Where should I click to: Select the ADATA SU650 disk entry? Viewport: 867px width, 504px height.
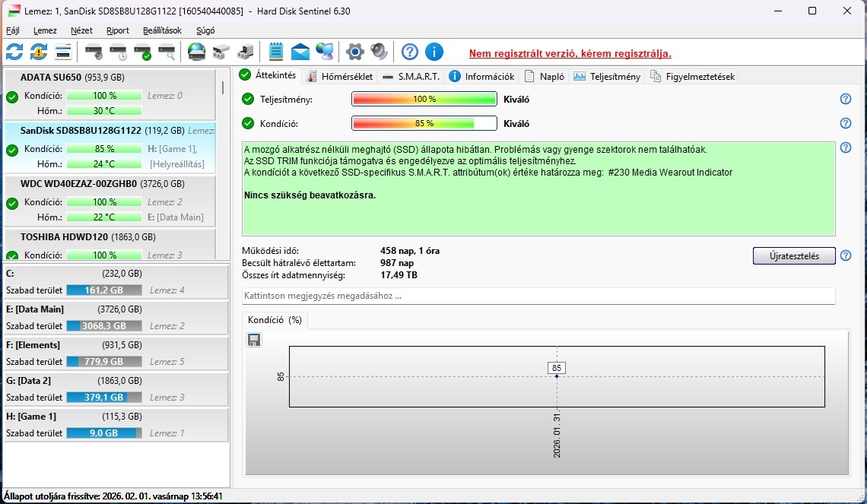coord(110,94)
